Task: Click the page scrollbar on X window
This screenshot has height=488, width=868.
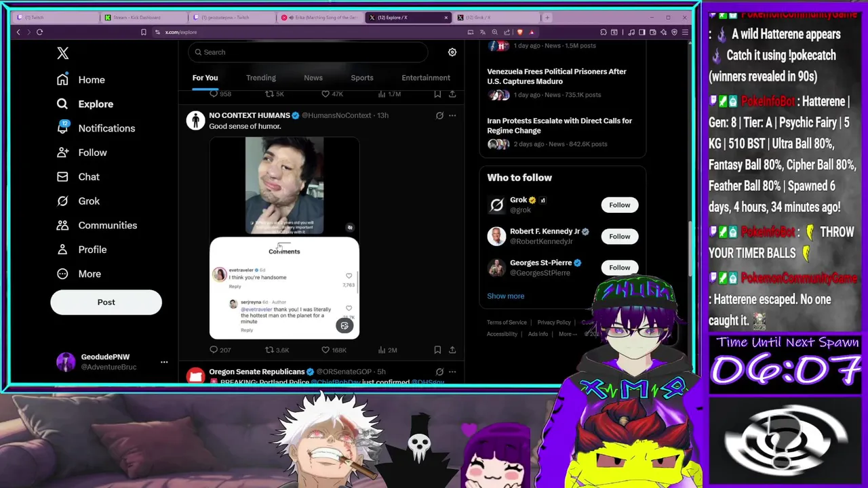Action: 690,247
